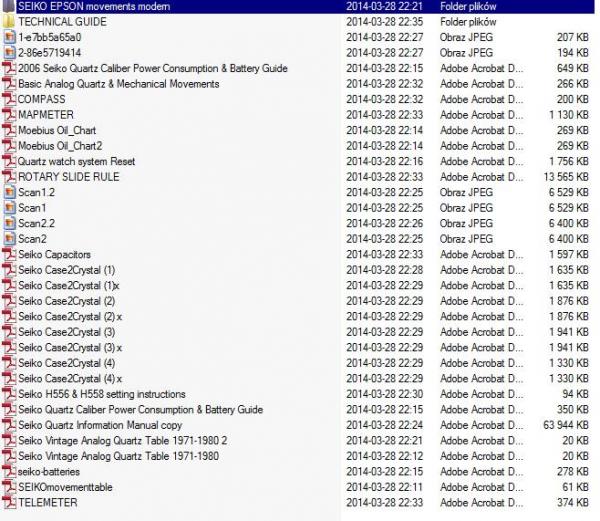Click PDF icon of Seiko H556 & H558 setting instructions
600x521 pixels.
(x=9, y=394)
